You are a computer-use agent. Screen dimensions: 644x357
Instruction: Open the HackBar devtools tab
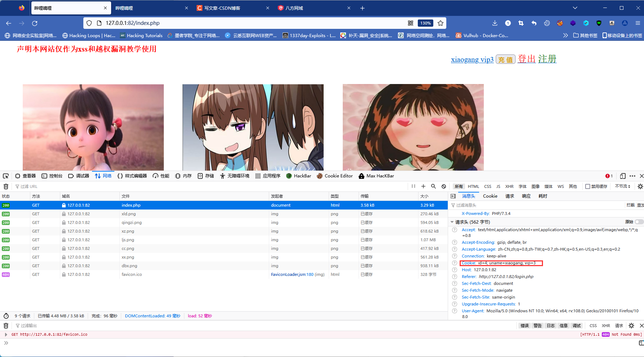click(298, 176)
